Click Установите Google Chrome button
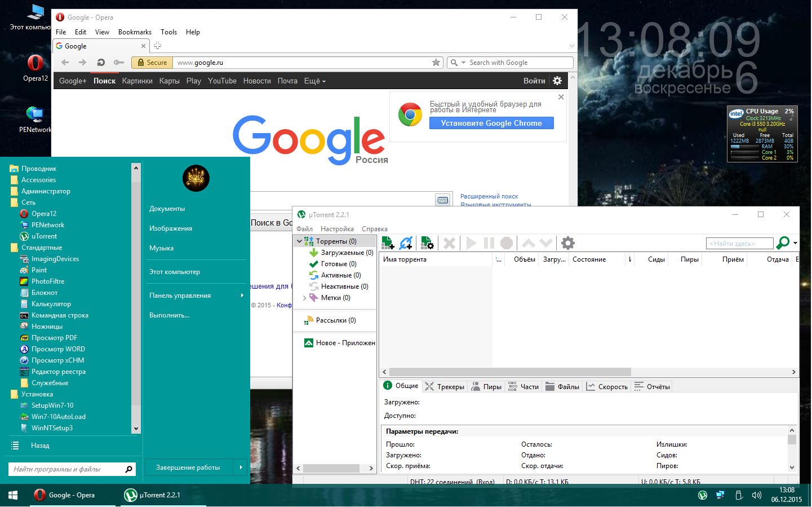Viewport: 812px width, 507px height. [x=491, y=123]
